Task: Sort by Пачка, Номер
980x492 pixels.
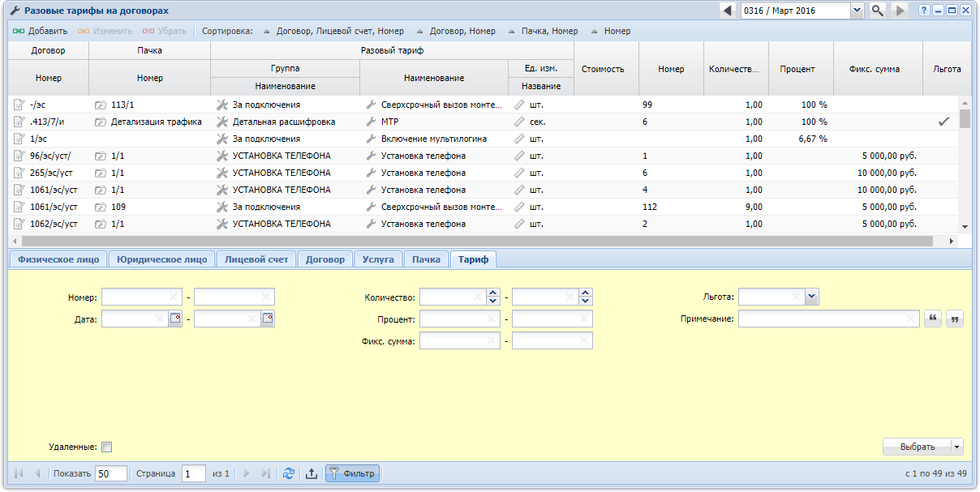Action: 543,31
